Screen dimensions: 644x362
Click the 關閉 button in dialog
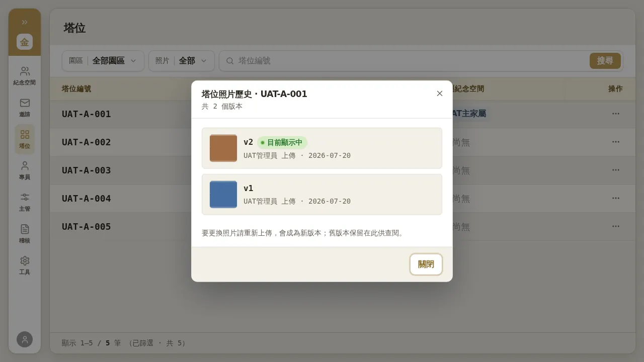click(426, 264)
